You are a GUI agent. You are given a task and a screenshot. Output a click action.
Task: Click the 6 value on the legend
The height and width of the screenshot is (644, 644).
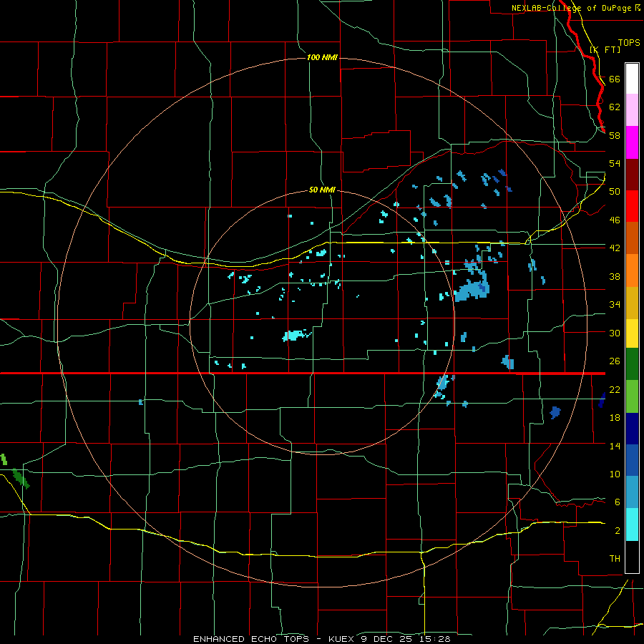click(x=618, y=502)
